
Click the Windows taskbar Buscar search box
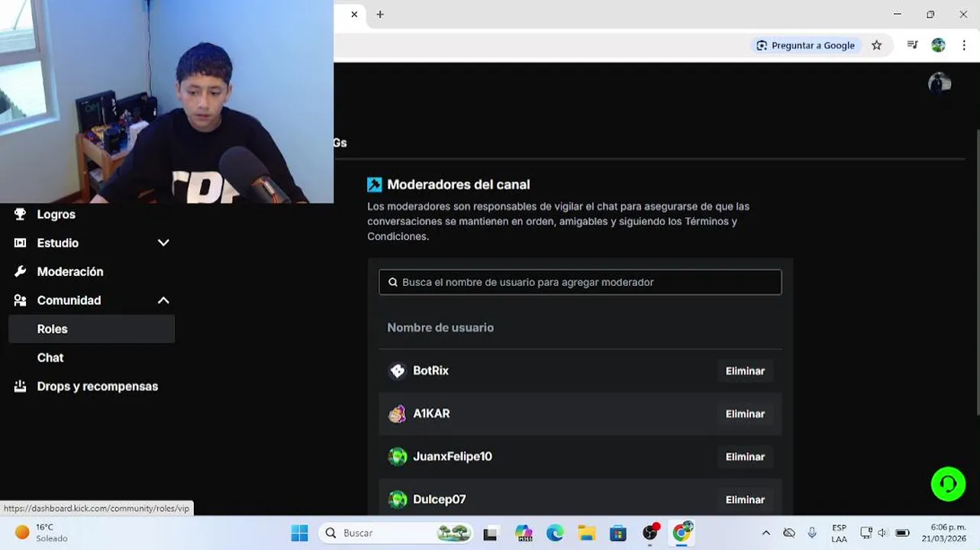[x=395, y=533]
